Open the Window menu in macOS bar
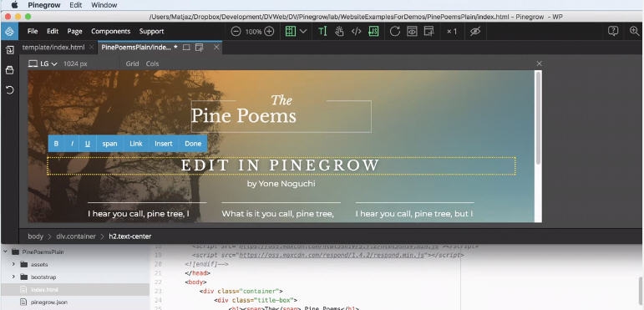The height and width of the screenshot is (310, 644). pyautogui.click(x=104, y=5)
